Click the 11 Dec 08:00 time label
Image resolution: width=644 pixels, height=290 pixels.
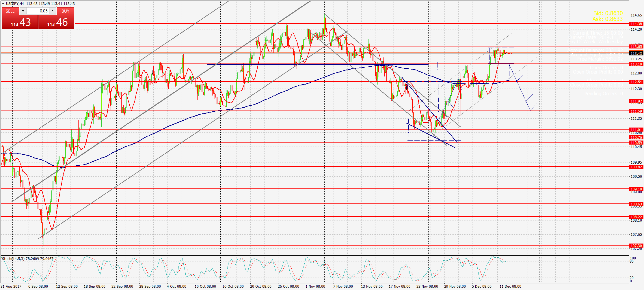coord(510,287)
